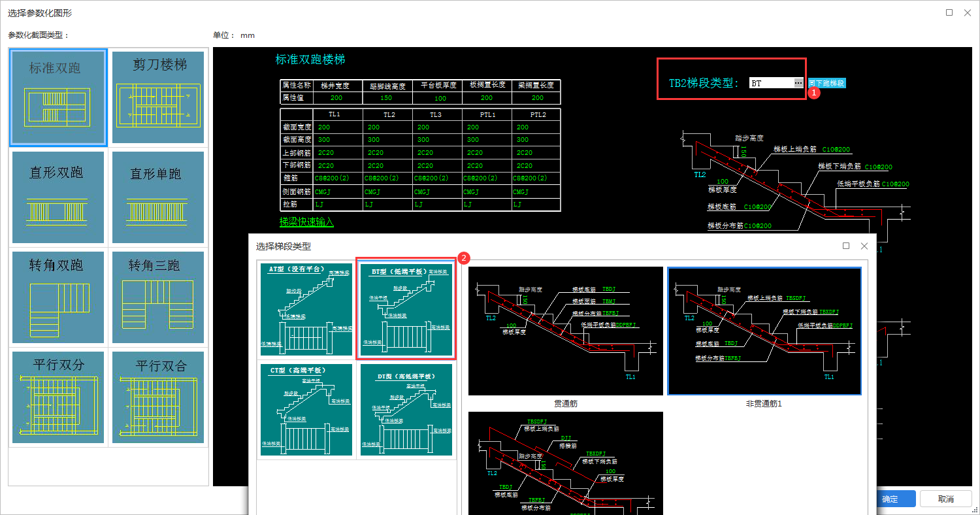Edit TL3 上部钢筋 value 2C20
Viewport: 980px width, 515px height.
click(x=425, y=152)
